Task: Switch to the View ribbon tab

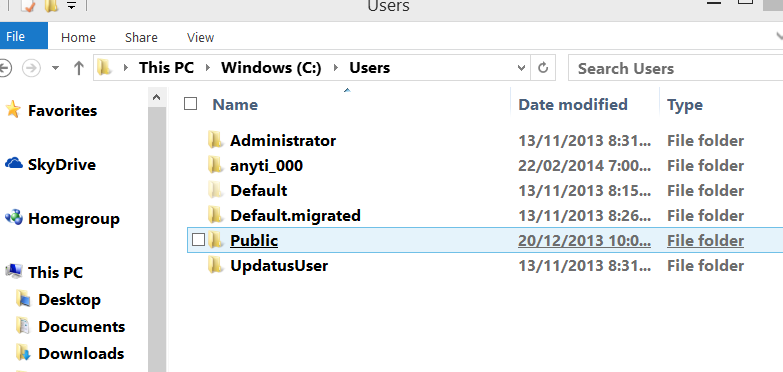Action: (x=200, y=37)
